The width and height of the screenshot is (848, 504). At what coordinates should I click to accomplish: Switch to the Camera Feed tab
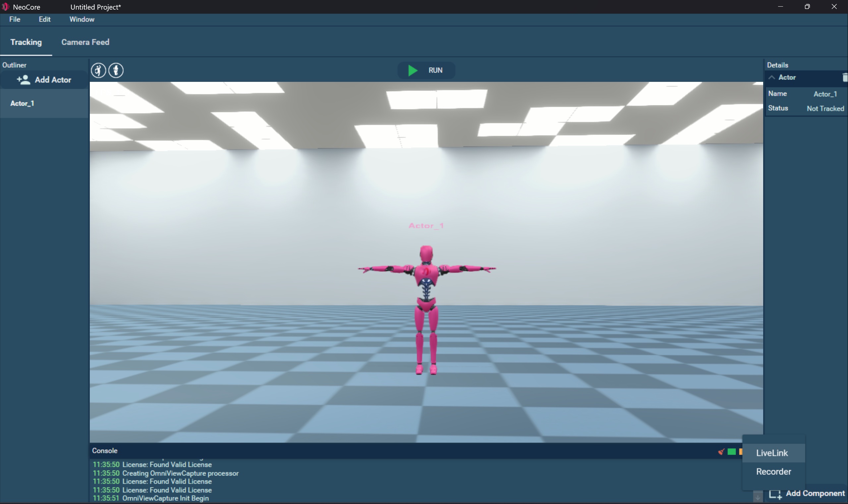85,42
